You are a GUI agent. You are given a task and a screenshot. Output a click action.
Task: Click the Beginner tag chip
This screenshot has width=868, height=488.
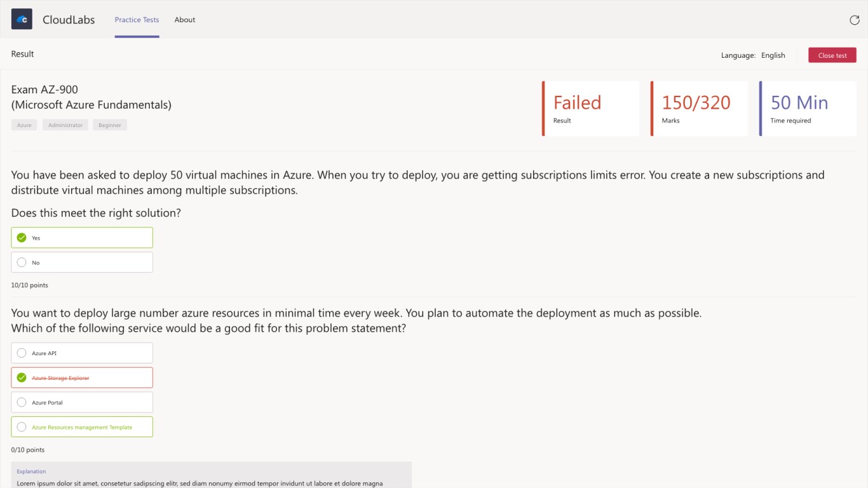pyautogui.click(x=110, y=125)
